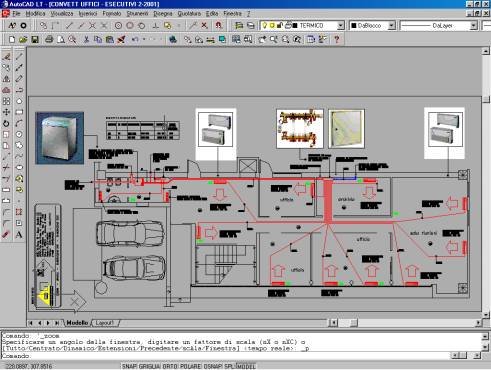The width and height of the screenshot is (491, 370).
Task: Click the Match Properties brush icon
Action: tap(122, 39)
